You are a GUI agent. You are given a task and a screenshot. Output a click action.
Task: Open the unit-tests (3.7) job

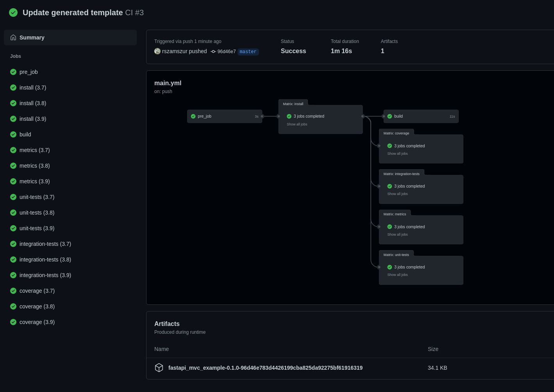click(x=37, y=197)
